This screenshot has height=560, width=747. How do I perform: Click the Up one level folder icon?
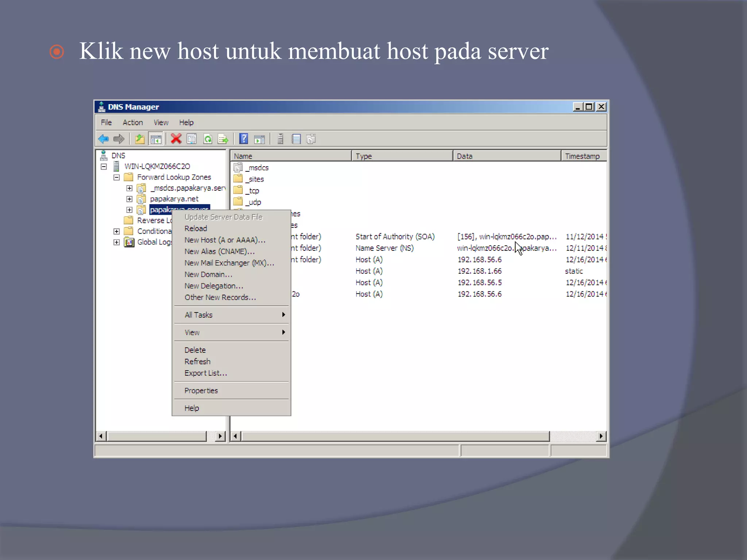(140, 139)
